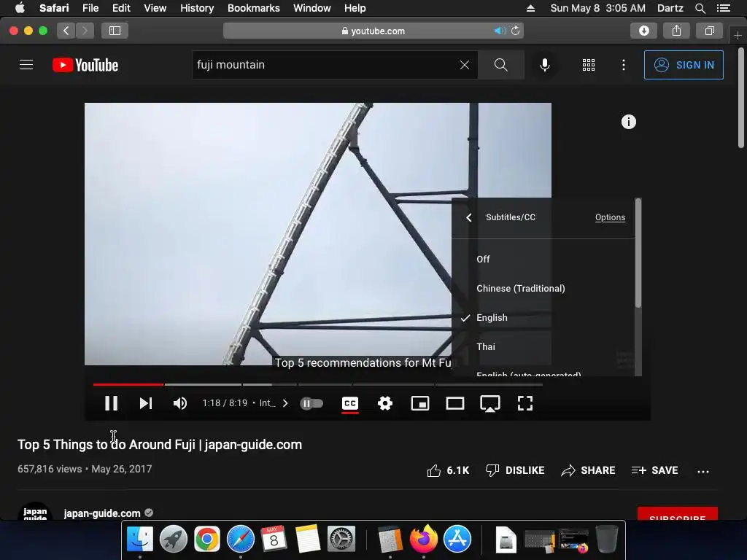
Task: Open App Store from the dock
Action: [457, 539]
